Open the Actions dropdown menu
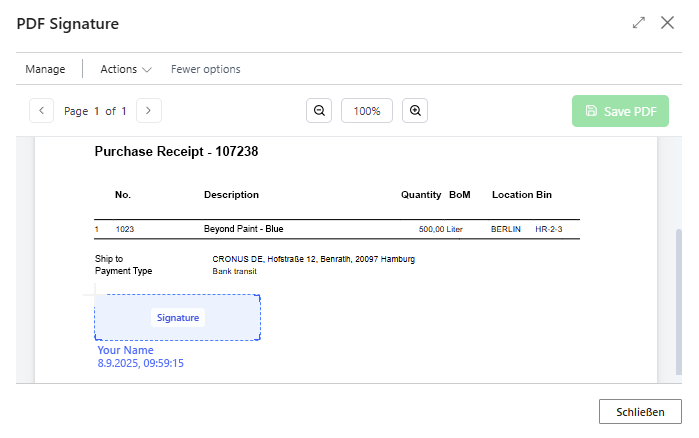The height and width of the screenshot is (438, 699). point(125,69)
